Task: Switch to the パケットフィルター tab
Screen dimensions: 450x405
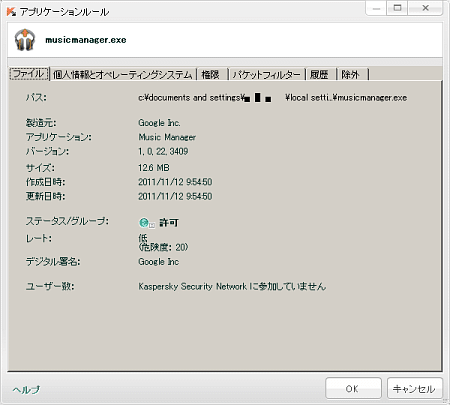Action: tap(266, 75)
